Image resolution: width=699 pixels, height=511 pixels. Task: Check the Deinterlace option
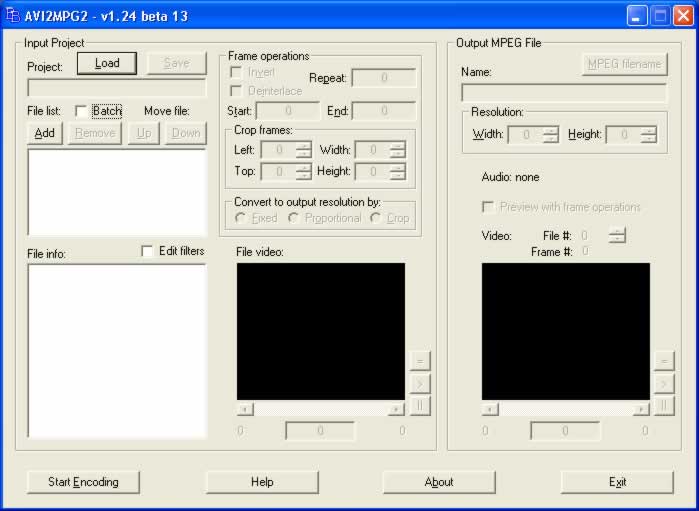pos(235,91)
